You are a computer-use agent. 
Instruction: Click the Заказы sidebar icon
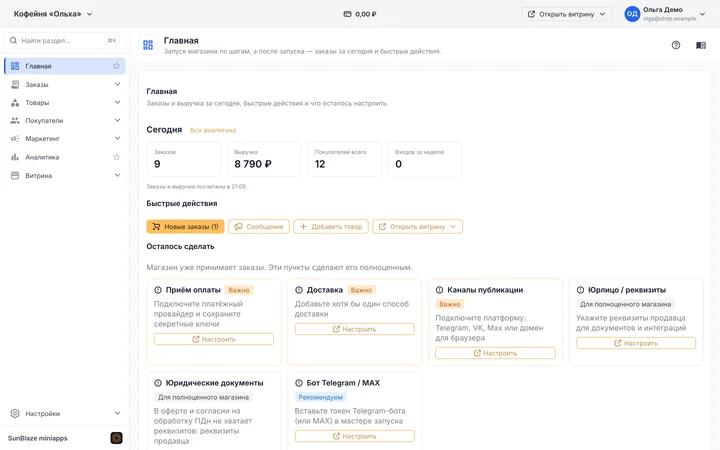[15, 84]
